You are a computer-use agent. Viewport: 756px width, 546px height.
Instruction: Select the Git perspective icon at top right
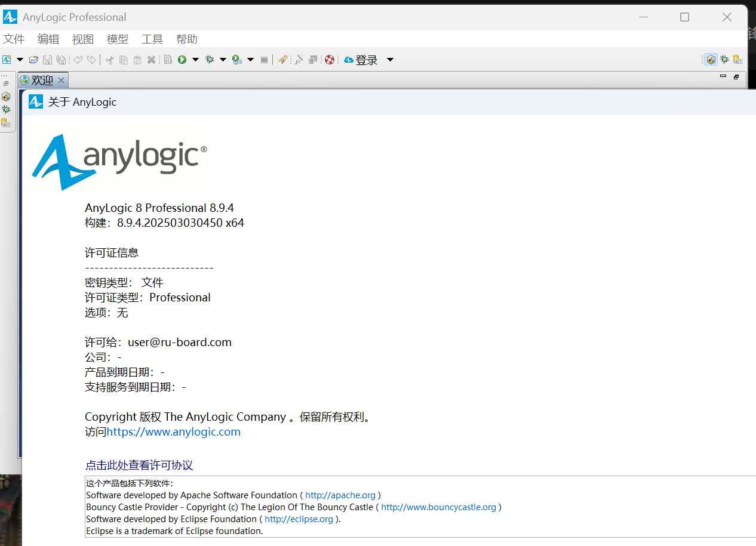(738, 59)
